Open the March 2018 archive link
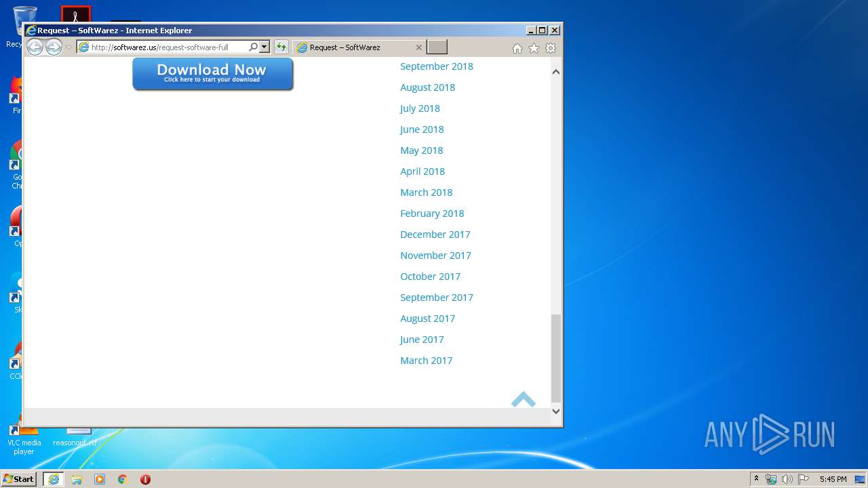The image size is (868, 488). (426, 192)
